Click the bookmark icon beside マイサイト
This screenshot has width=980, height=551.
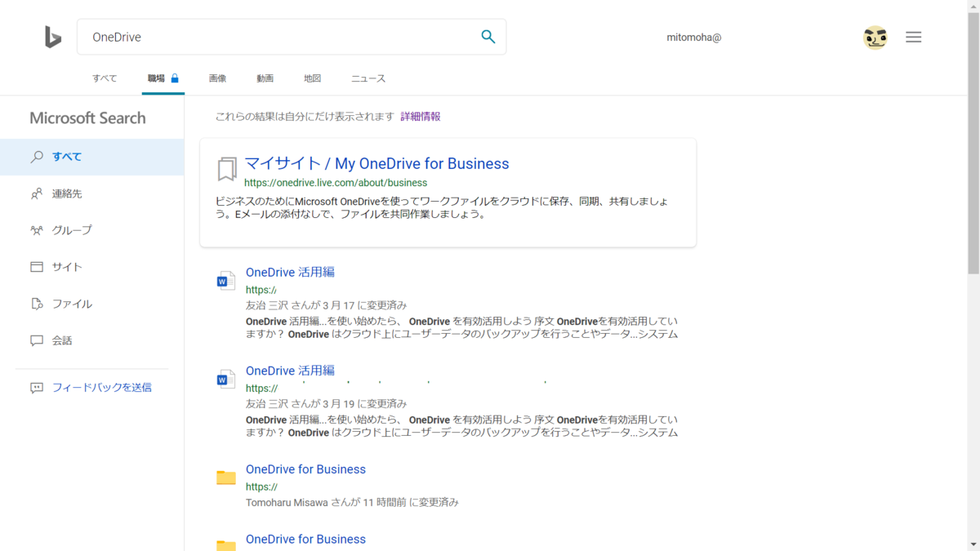click(226, 170)
